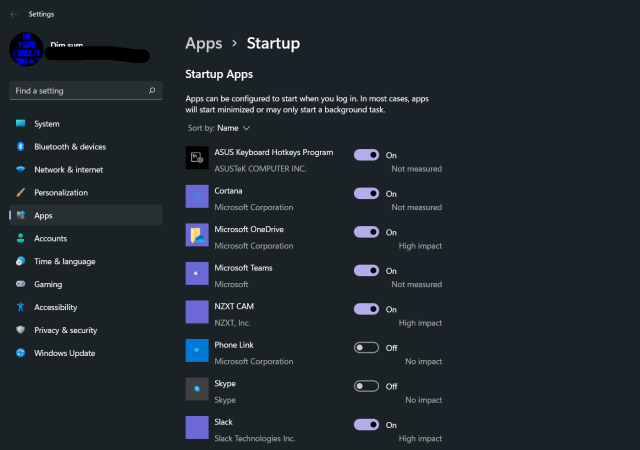Image resolution: width=640 pixels, height=450 pixels.
Task: Click the Cortana app icon
Action: 197,196
